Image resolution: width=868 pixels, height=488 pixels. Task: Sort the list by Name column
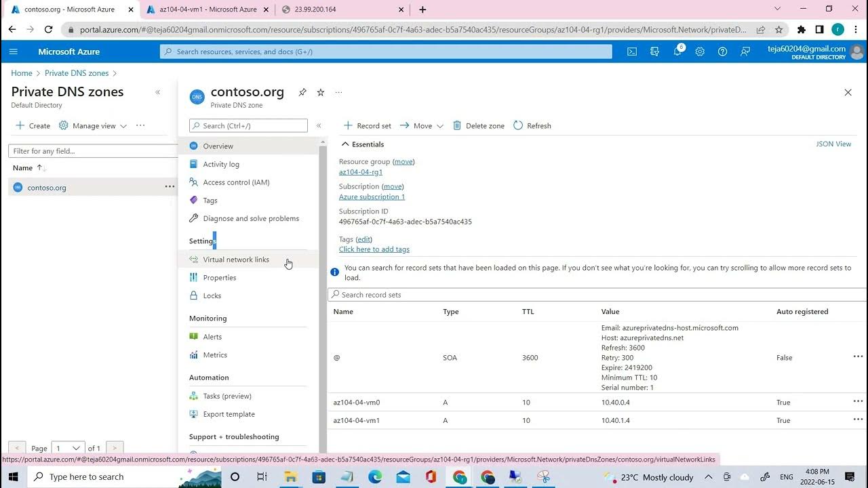point(27,167)
